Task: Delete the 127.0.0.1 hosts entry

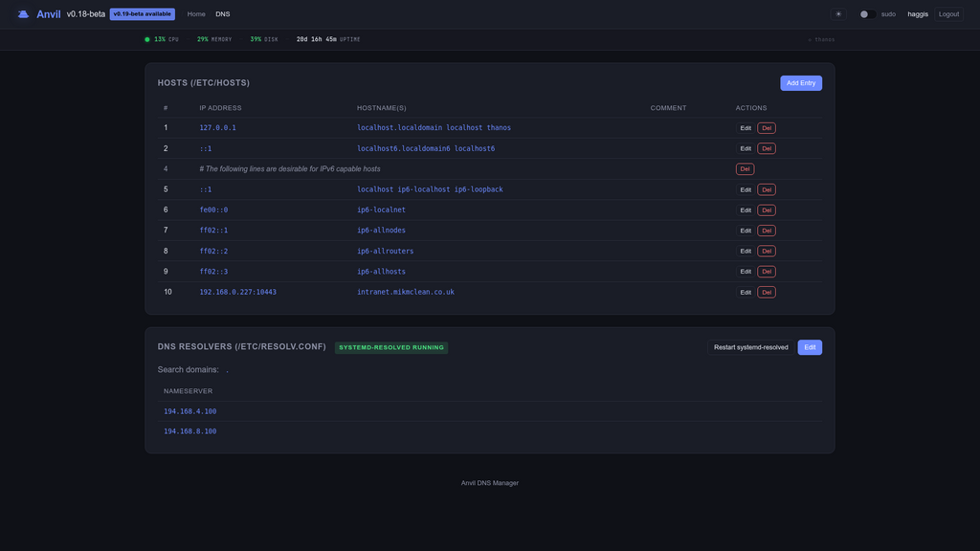Action: coord(767,128)
